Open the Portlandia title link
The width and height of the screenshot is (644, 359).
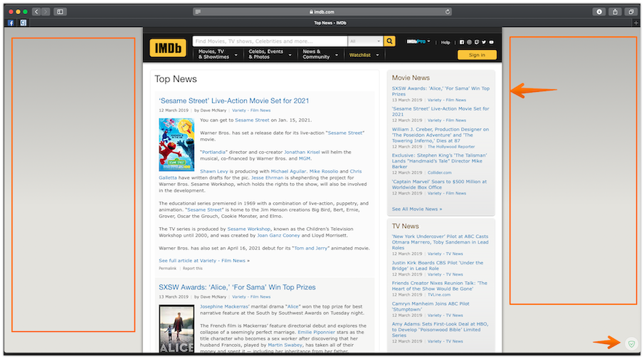pos(213,152)
